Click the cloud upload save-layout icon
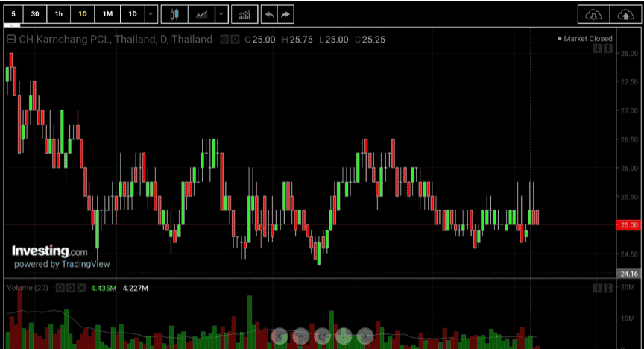 pyautogui.click(x=625, y=15)
